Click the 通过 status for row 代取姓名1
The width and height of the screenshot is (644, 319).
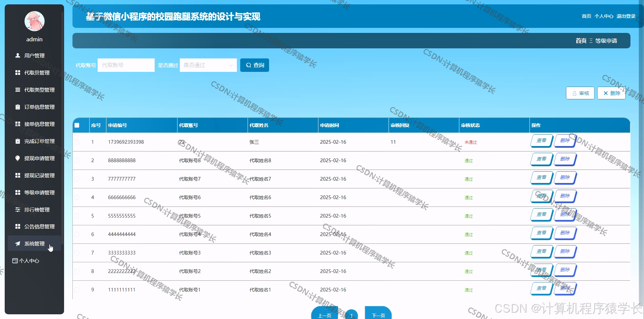click(x=469, y=290)
